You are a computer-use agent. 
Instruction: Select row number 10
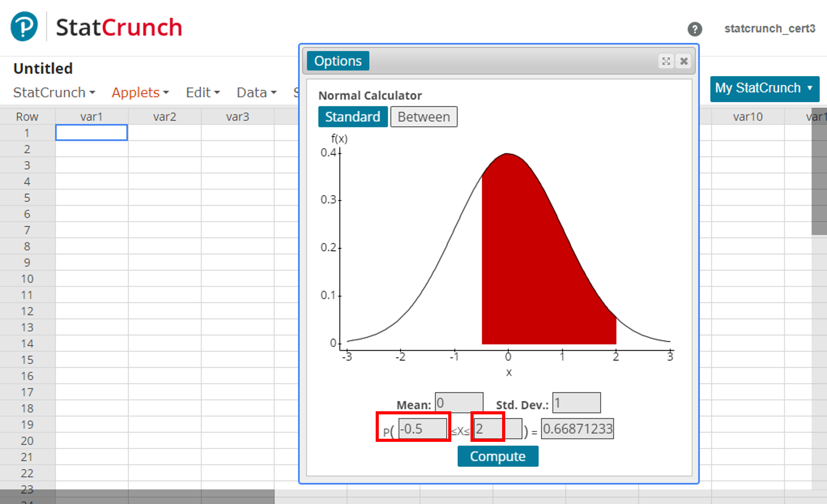(x=27, y=279)
